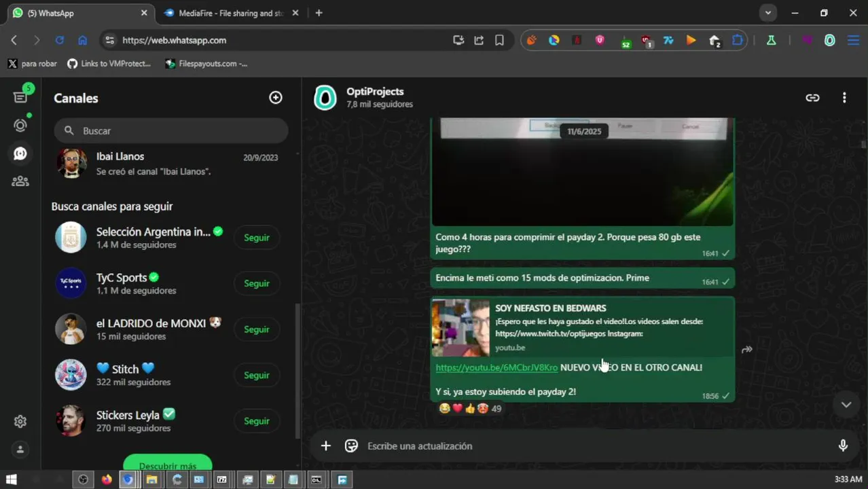This screenshot has width=868, height=489.
Task: Click the microphone voice message icon
Action: 843,446
